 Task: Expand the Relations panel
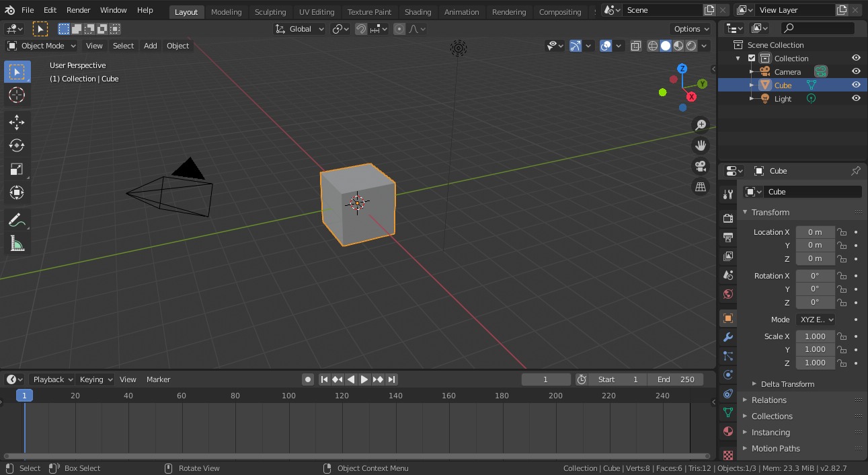click(768, 400)
